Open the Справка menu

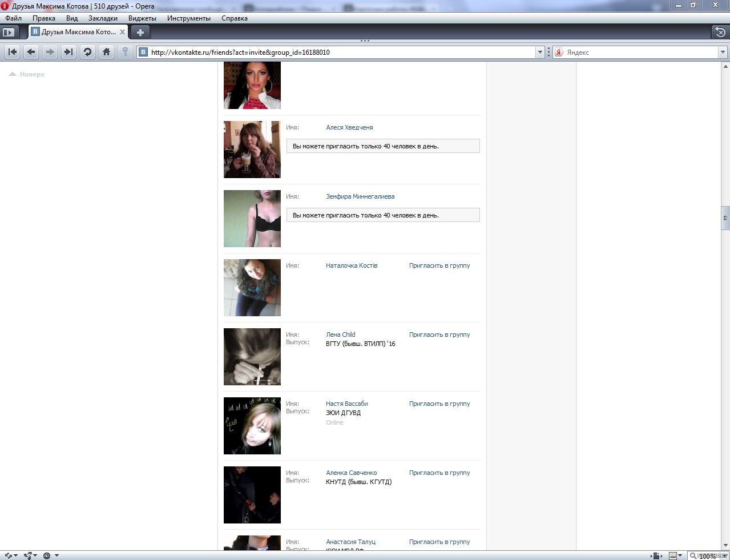click(235, 18)
